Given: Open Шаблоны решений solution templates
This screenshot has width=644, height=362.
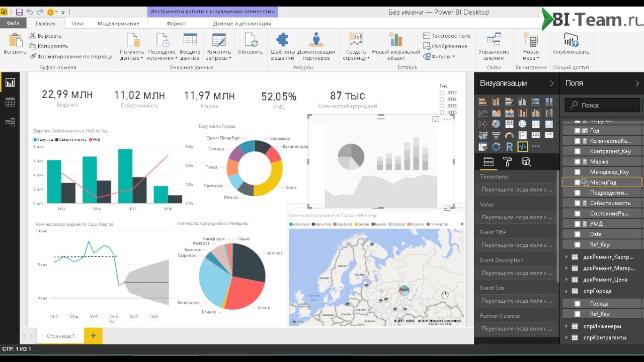Looking at the screenshot, I should coord(283,46).
